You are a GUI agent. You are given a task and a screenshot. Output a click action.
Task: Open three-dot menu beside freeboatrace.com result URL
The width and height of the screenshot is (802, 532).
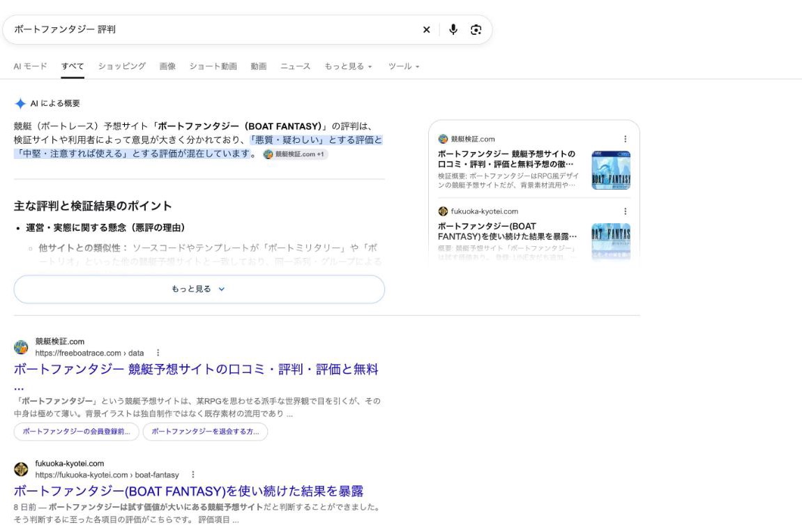point(158,353)
